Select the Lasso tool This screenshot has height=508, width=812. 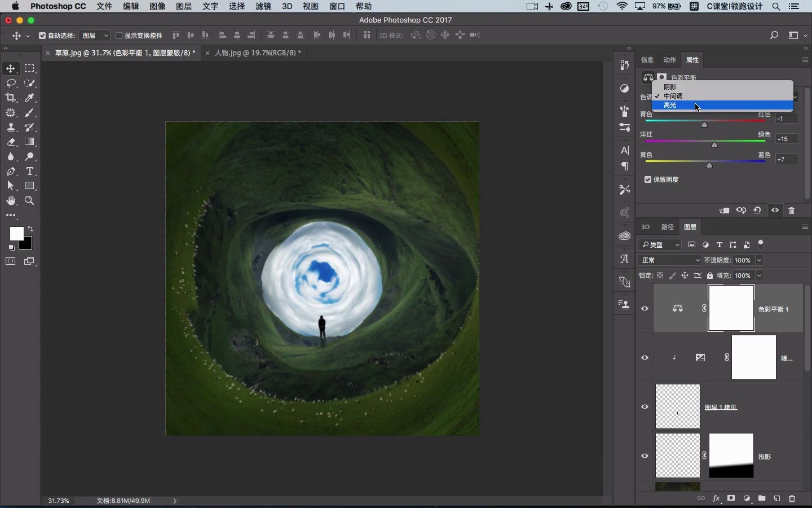tap(11, 83)
